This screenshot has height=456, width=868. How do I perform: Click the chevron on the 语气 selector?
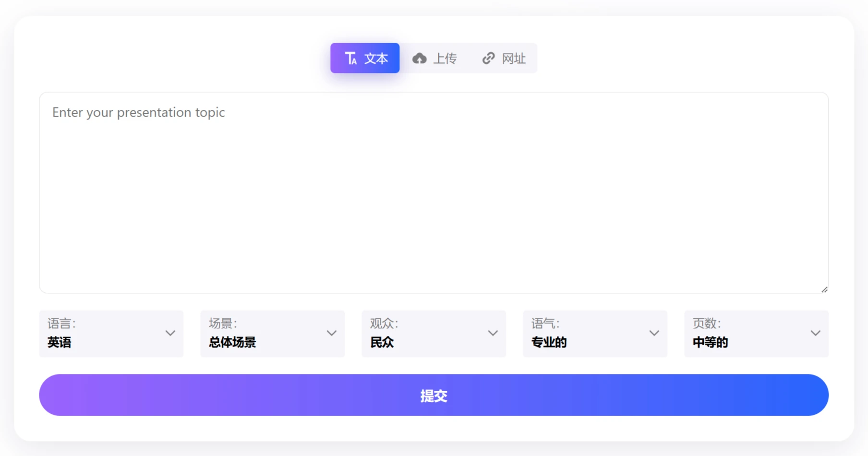pyautogui.click(x=654, y=333)
